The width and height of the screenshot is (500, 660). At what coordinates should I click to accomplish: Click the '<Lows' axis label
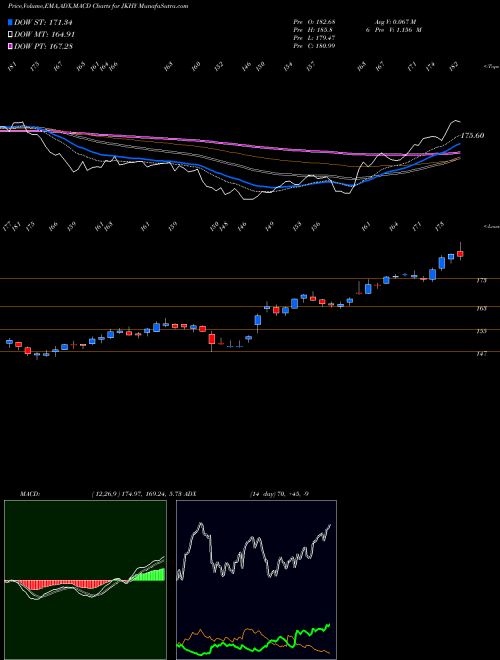pyautogui.click(x=491, y=226)
